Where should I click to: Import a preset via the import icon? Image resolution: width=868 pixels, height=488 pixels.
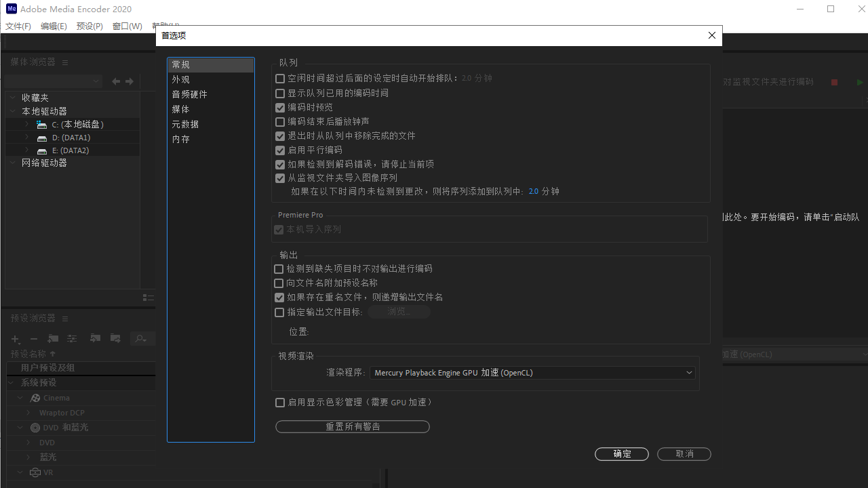95,338
